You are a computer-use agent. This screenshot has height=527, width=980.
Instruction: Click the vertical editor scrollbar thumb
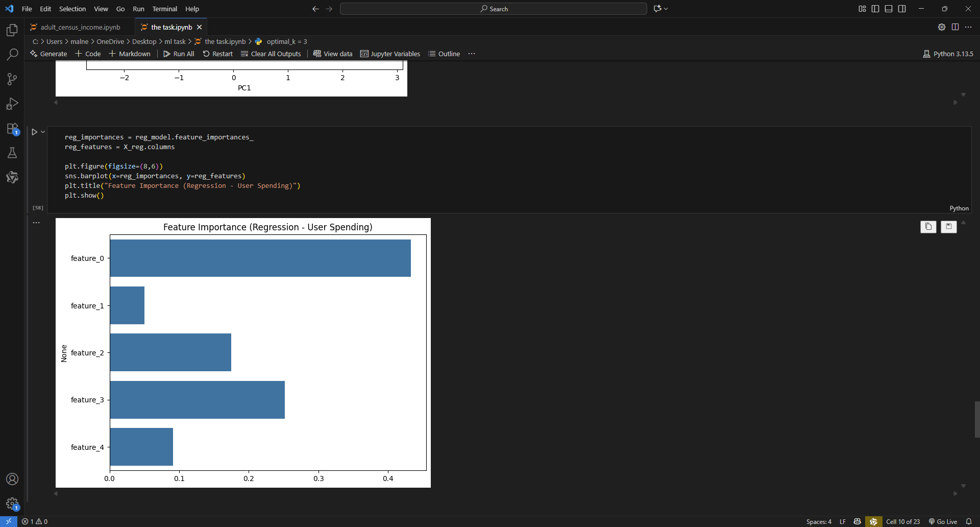click(x=977, y=419)
